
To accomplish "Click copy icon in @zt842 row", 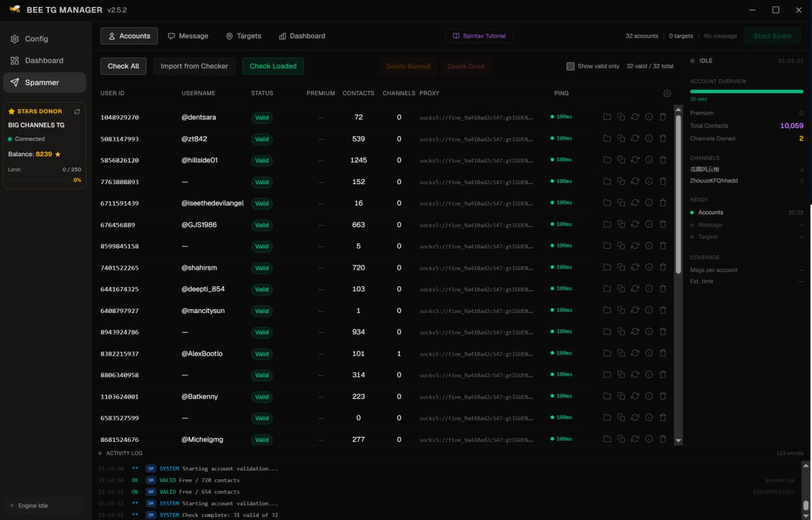I will coord(621,138).
